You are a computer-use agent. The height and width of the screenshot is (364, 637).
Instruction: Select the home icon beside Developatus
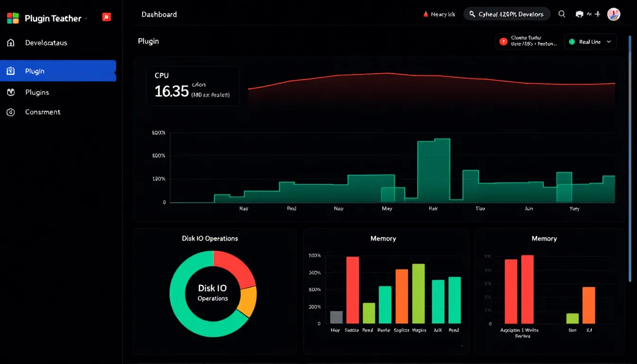(x=10, y=43)
